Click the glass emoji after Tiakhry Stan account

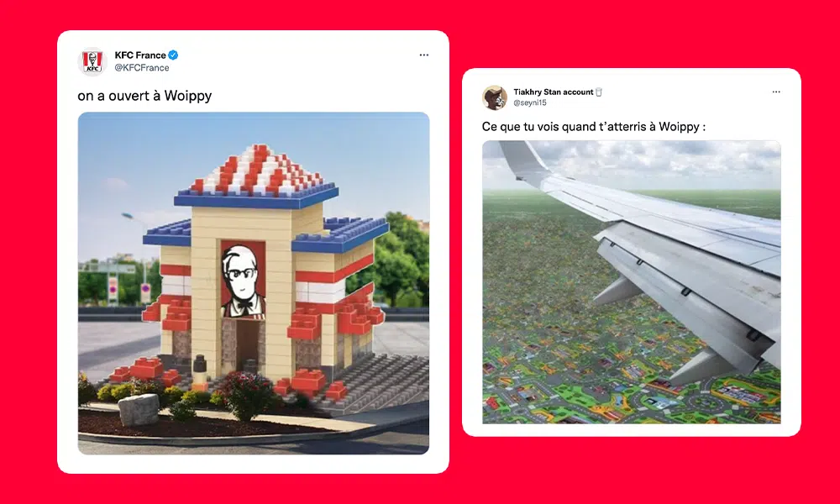(x=599, y=92)
